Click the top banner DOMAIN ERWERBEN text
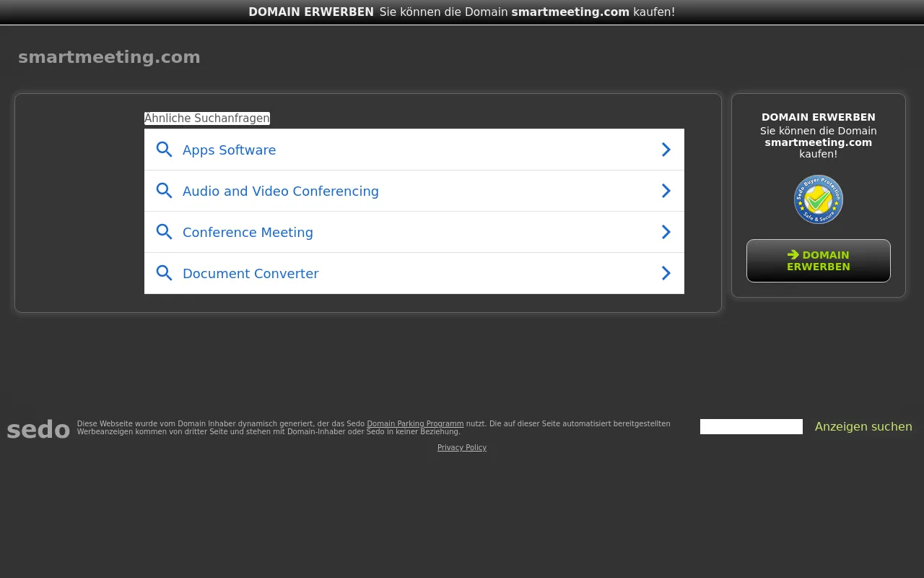The height and width of the screenshot is (578, 924). point(311,12)
